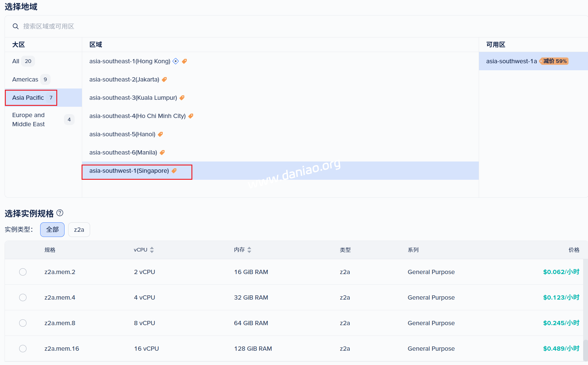588x365 pixels.
Task: Switch to the Americas region group
Action: pos(25,79)
